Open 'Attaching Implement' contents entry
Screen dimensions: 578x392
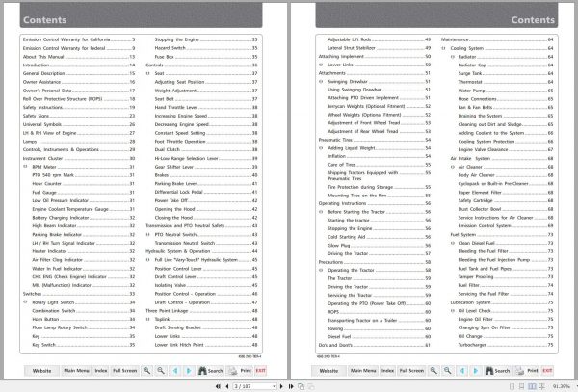pyautogui.click(x=375, y=57)
